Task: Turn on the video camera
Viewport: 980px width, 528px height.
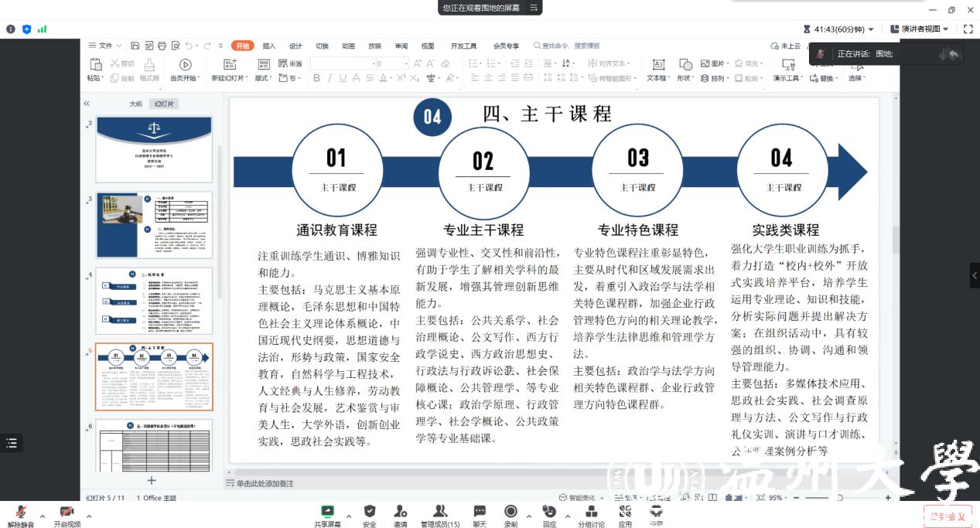Action: pyautogui.click(x=67, y=512)
